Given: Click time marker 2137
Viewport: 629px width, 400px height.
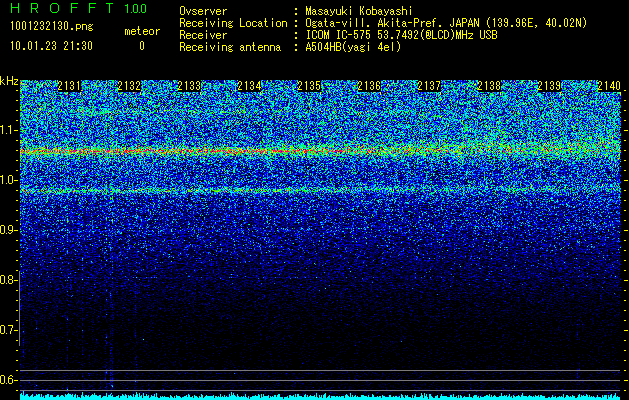Looking at the screenshot, I should tap(429, 86).
